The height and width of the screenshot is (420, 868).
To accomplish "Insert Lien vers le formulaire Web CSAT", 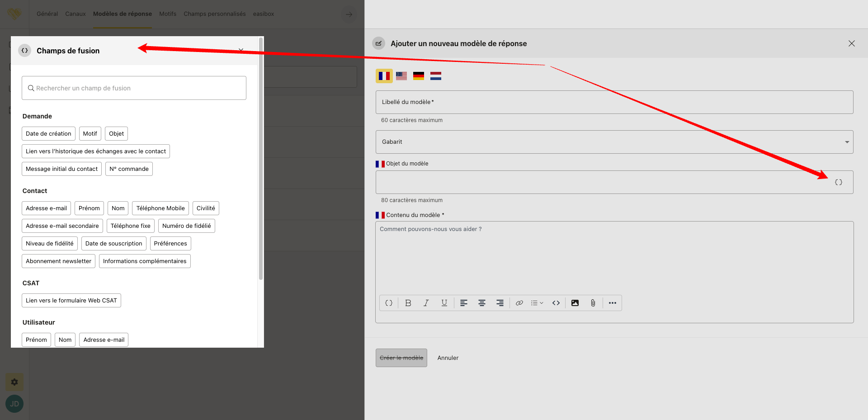I will [x=71, y=300].
